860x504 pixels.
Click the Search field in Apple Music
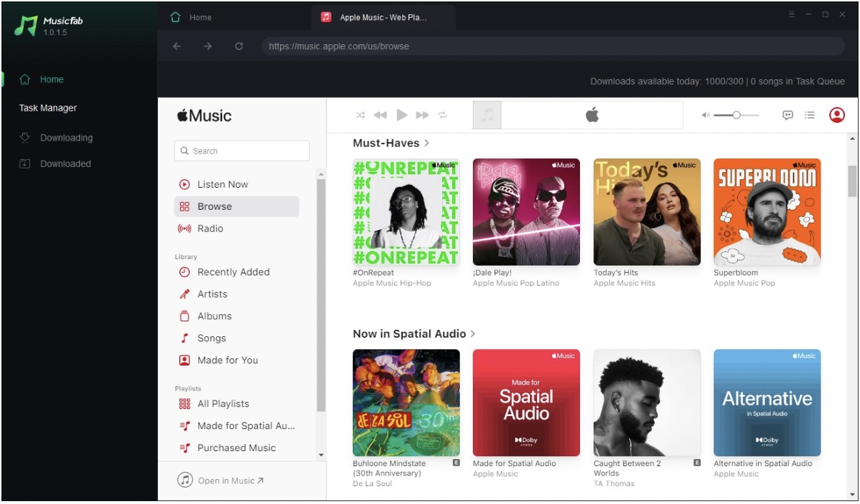point(242,151)
